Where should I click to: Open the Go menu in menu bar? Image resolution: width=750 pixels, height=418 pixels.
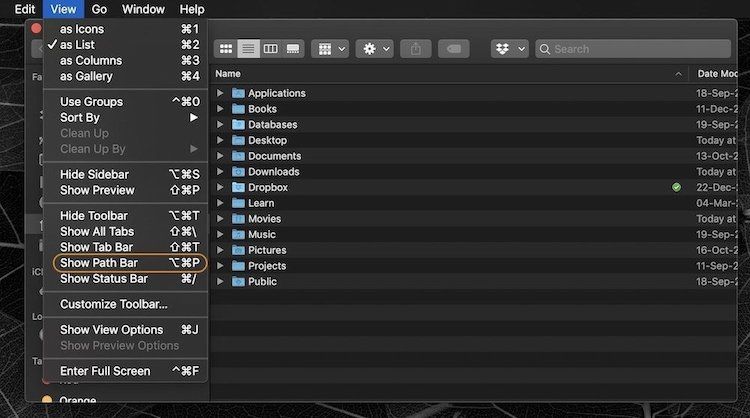[x=99, y=9]
